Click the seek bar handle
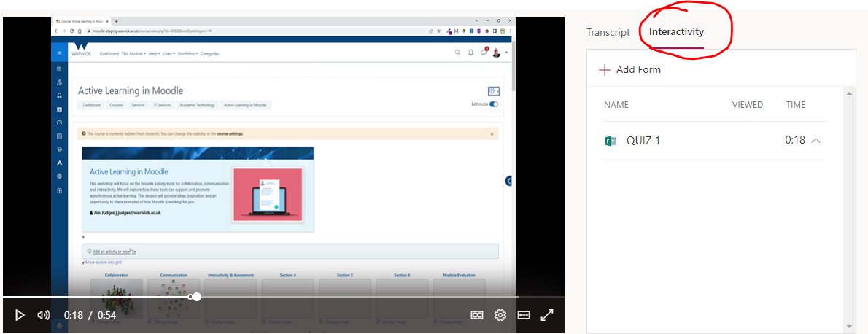The width and height of the screenshot is (868, 334). [x=196, y=297]
